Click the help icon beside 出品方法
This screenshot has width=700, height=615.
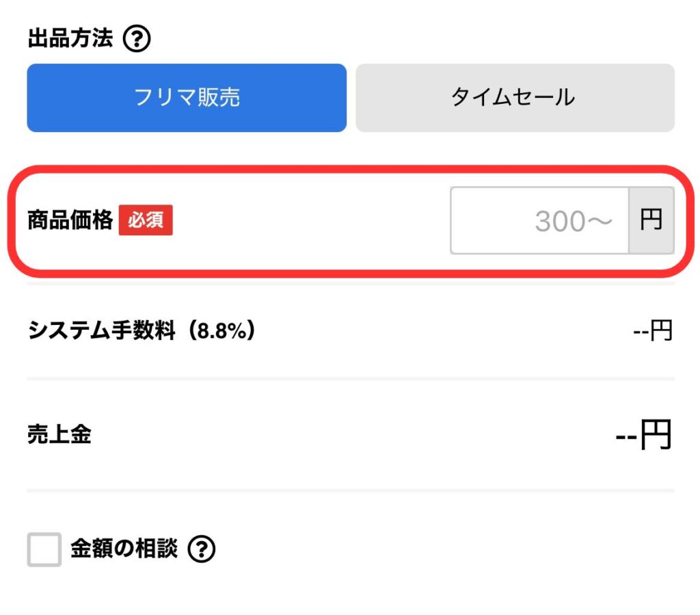click(x=136, y=40)
